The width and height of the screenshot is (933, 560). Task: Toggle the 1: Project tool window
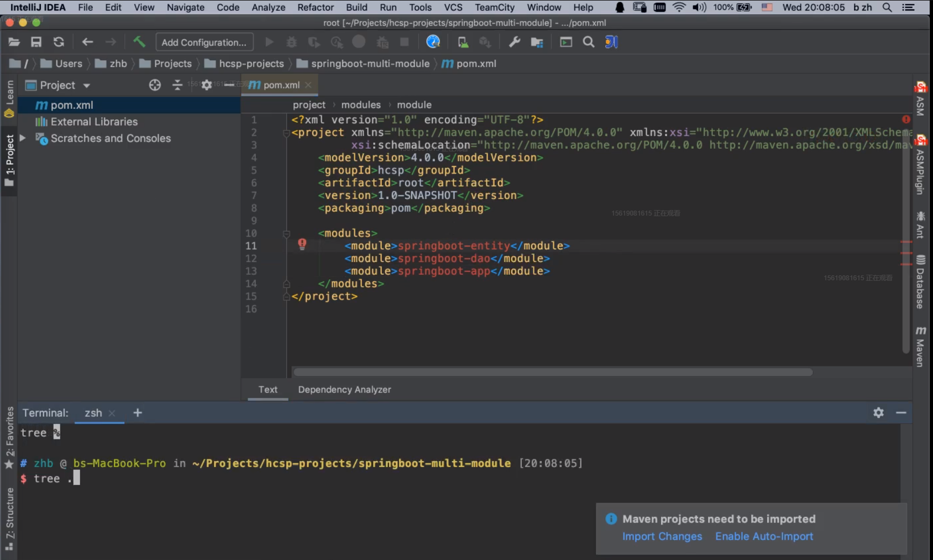[9, 160]
